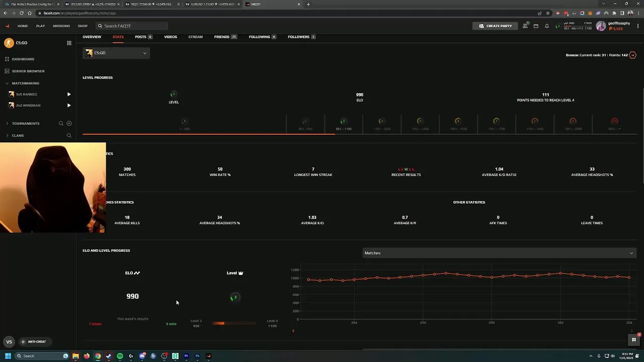Click the Create Party button
Image resolution: width=644 pixels, height=362 pixels.
pyautogui.click(x=495, y=26)
